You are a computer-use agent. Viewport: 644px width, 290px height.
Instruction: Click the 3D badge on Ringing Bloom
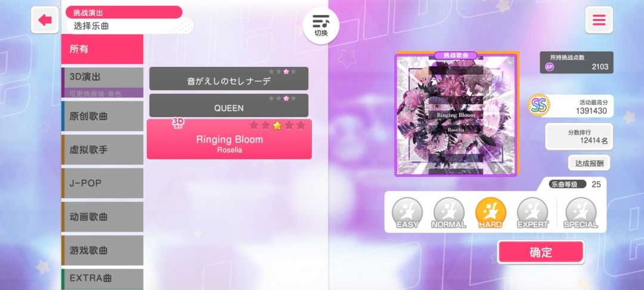(x=178, y=123)
